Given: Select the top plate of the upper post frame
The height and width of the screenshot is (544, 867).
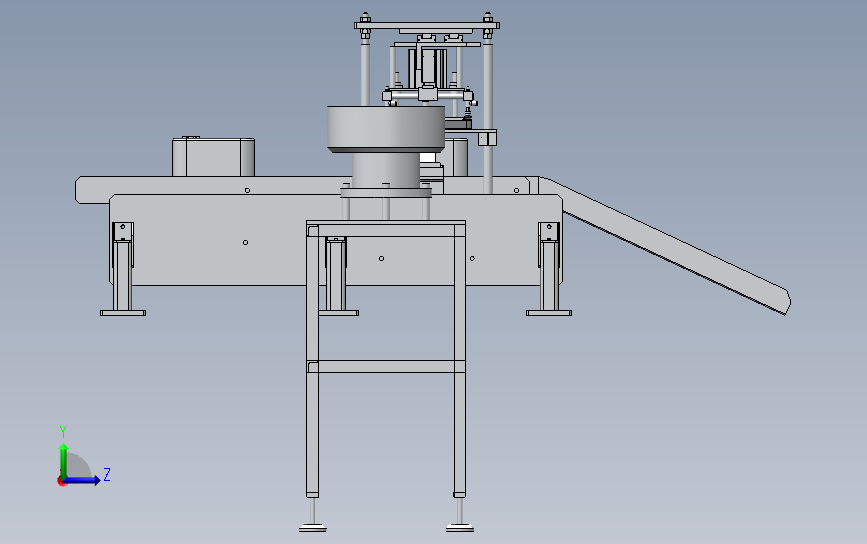Looking at the screenshot, I should (427, 25).
